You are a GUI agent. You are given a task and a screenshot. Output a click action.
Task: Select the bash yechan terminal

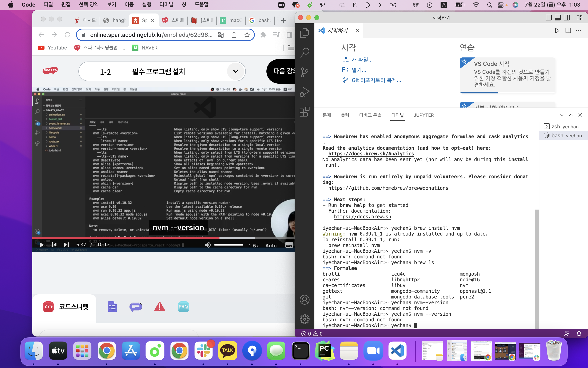(x=563, y=136)
